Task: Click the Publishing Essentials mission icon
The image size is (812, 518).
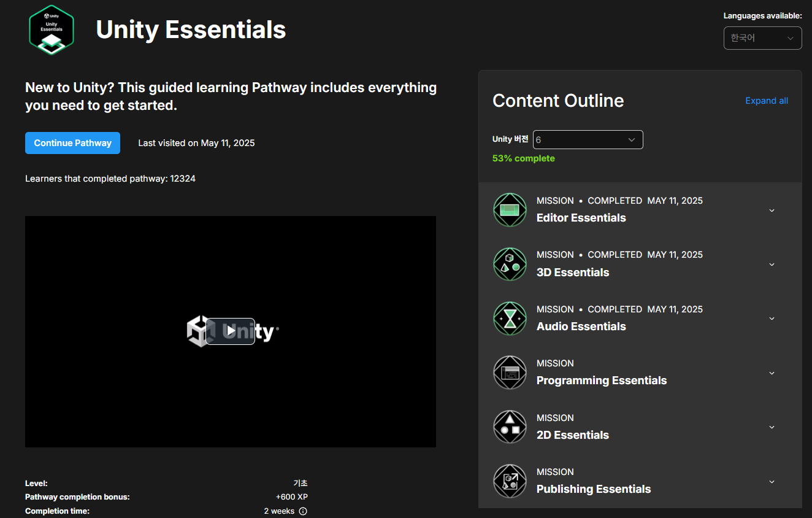Action: coord(510,481)
